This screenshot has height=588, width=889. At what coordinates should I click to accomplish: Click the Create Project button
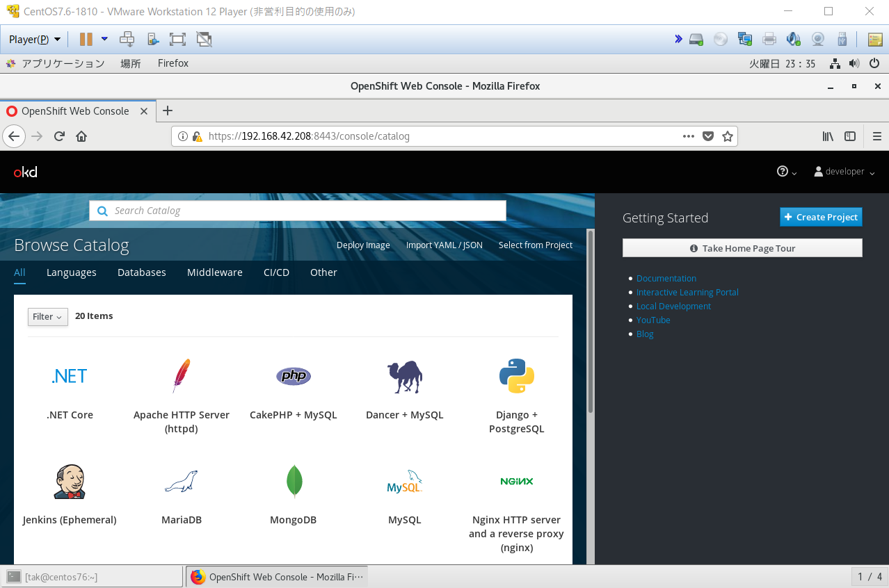point(821,217)
